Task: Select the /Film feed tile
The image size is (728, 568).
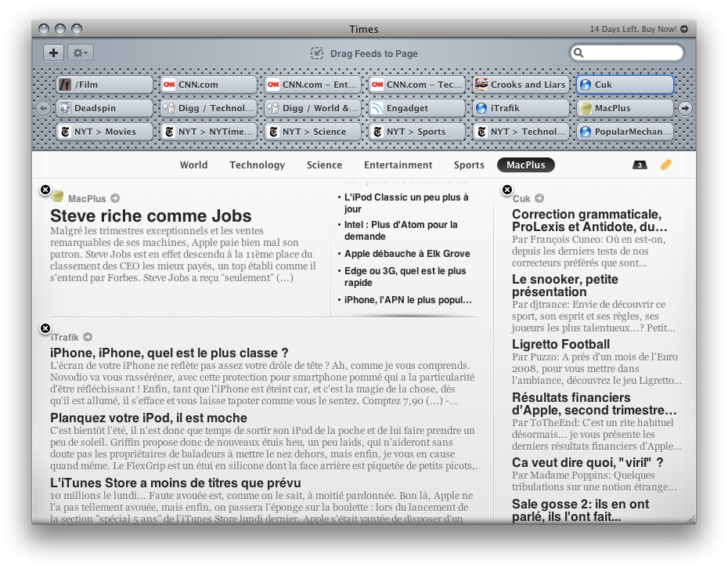Action: pyautogui.click(x=104, y=85)
